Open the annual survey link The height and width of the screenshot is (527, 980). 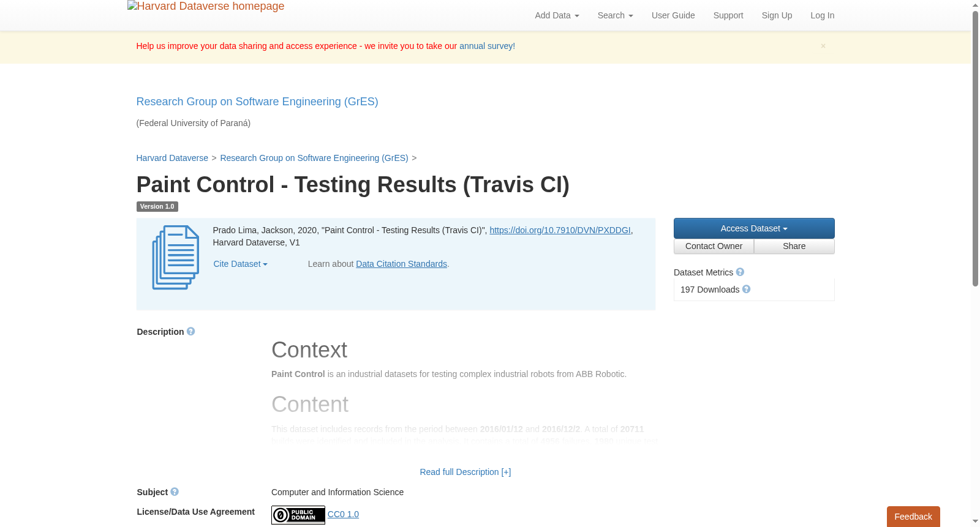(x=487, y=46)
